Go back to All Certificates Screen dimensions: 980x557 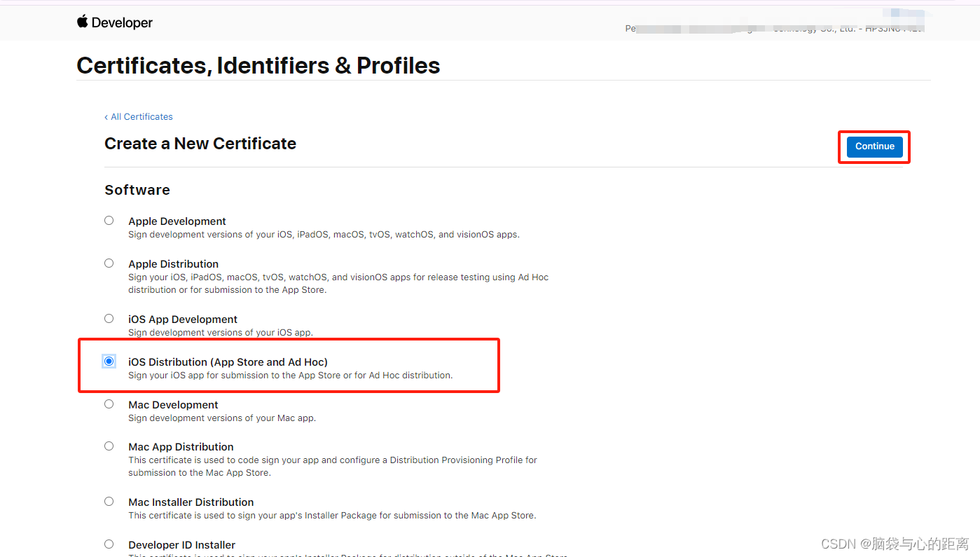click(139, 116)
